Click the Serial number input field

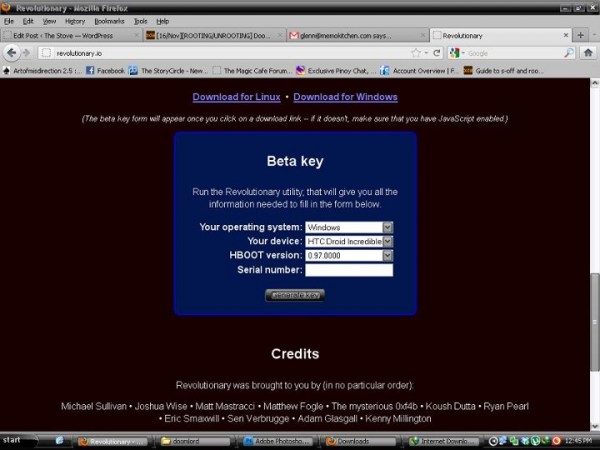tap(348, 270)
